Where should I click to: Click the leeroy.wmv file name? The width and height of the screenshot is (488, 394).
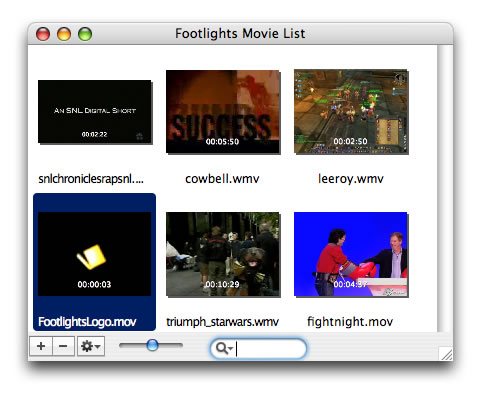pos(351,179)
